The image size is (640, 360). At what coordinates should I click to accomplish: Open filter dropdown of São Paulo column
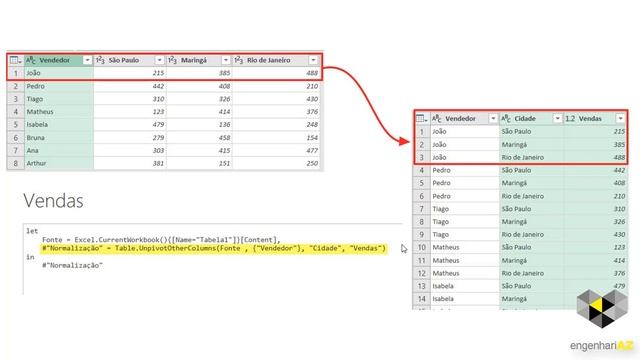tap(160, 60)
